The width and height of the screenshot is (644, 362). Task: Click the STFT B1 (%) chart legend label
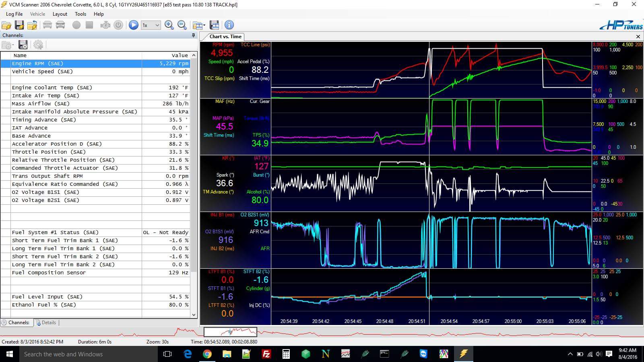(x=221, y=288)
